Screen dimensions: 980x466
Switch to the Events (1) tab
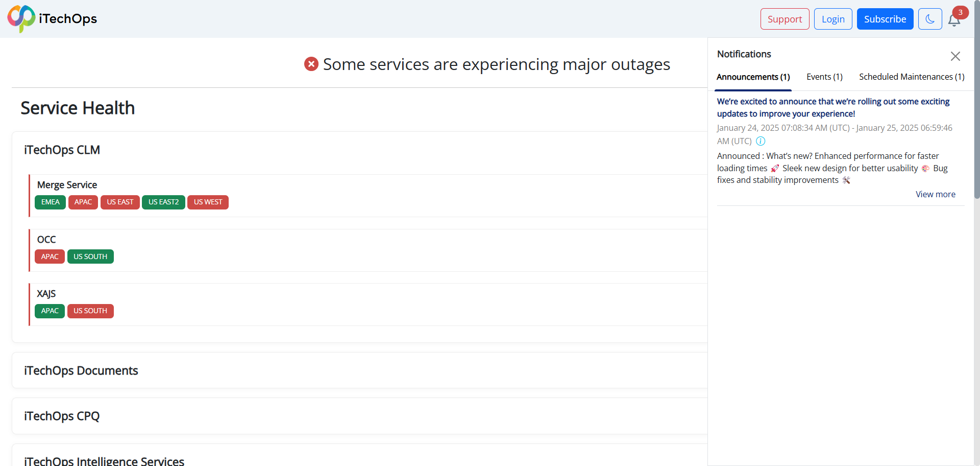tap(824, 77)
